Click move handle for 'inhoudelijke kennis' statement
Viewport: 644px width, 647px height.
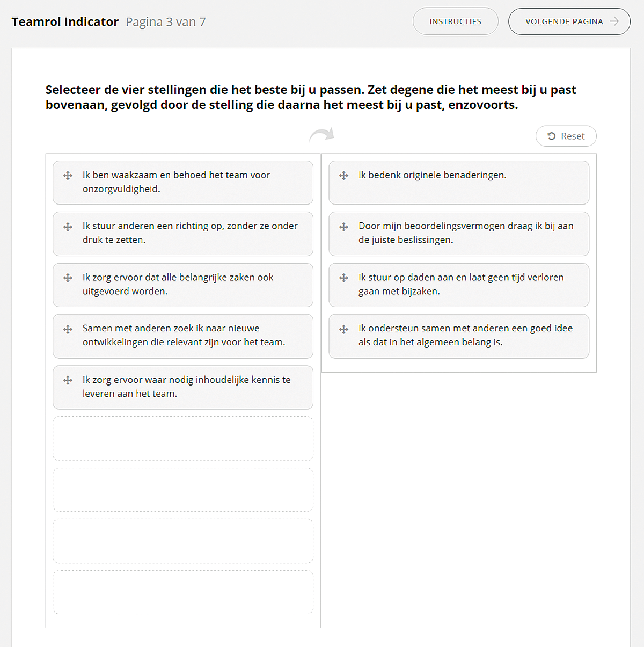pyautogui.click(x=68, y=380)
